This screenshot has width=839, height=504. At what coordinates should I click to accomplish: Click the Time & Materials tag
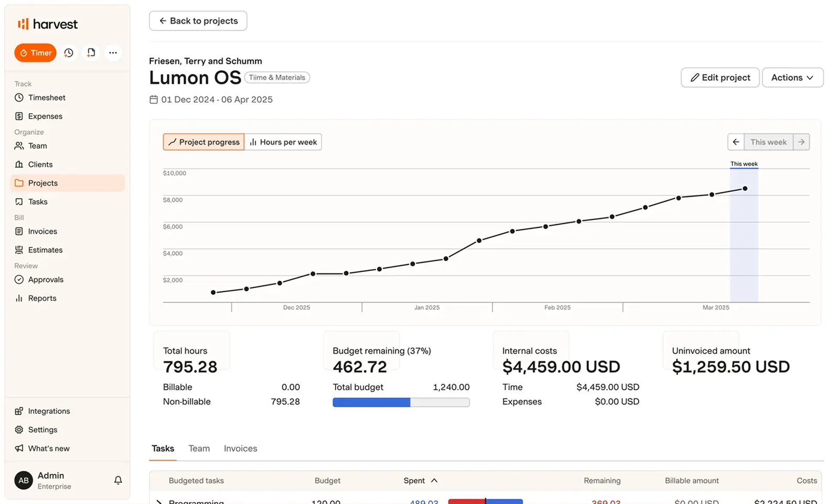pyautogui.click(x=277, y=78)
